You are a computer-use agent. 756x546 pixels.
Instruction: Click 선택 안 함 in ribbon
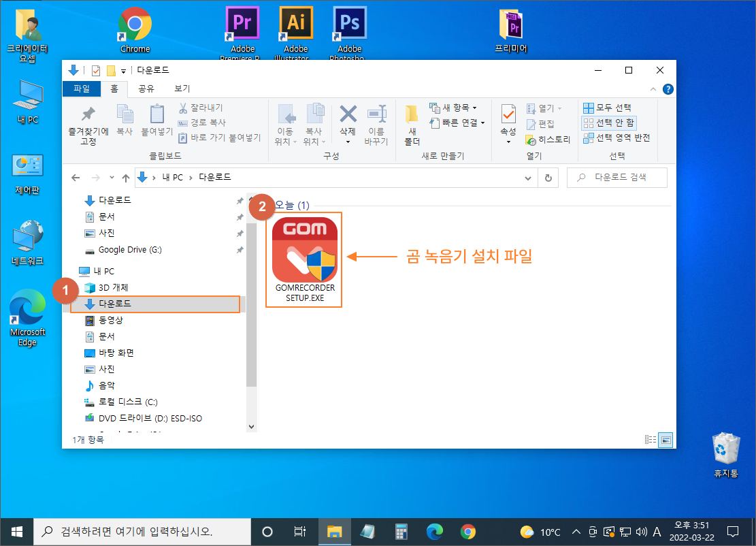pyautogui.click(x=609, y=123)
